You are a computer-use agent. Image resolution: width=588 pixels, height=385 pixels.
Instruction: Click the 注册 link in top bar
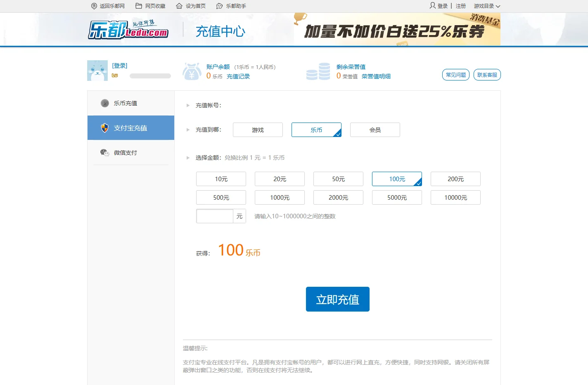click(461, 6)
